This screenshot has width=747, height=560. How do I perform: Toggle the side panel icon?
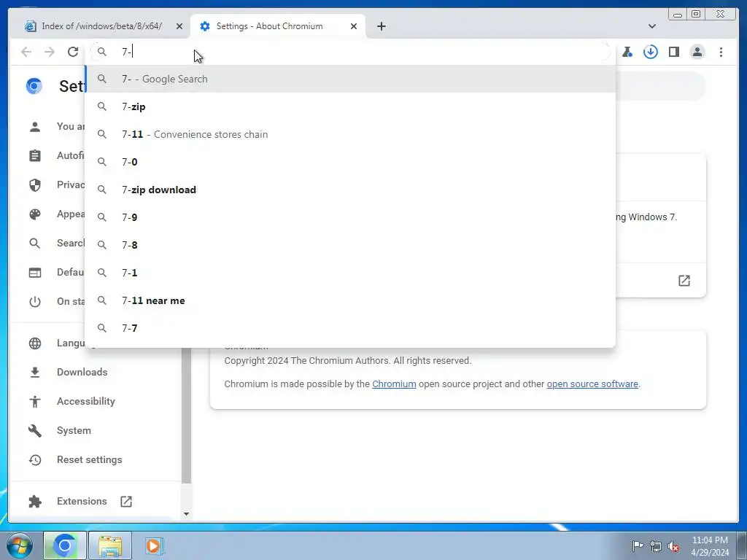pos(673,52)
